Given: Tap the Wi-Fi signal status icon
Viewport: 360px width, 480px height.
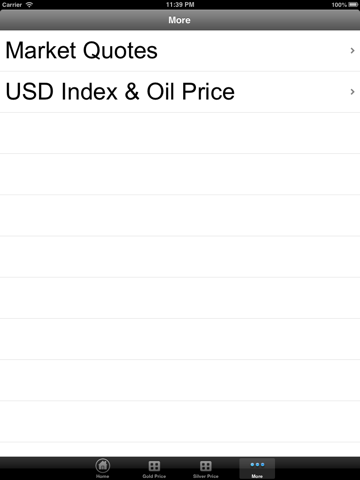Looking at the screenshot, I should (x=29, y=5).
